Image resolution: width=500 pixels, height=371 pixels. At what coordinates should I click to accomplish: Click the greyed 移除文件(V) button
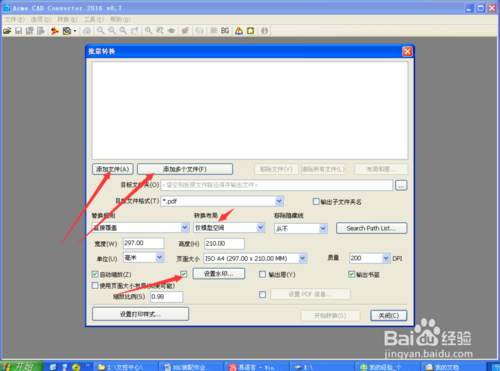pos(276,169)
